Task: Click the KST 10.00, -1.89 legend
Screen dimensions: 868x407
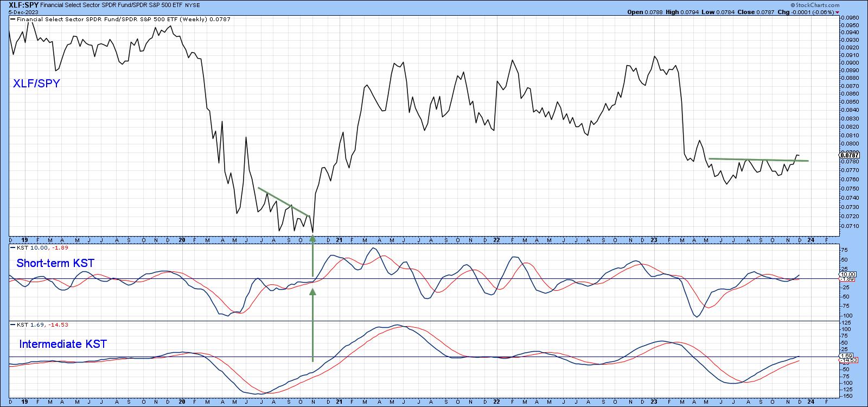Action: [x=40, y=247]
